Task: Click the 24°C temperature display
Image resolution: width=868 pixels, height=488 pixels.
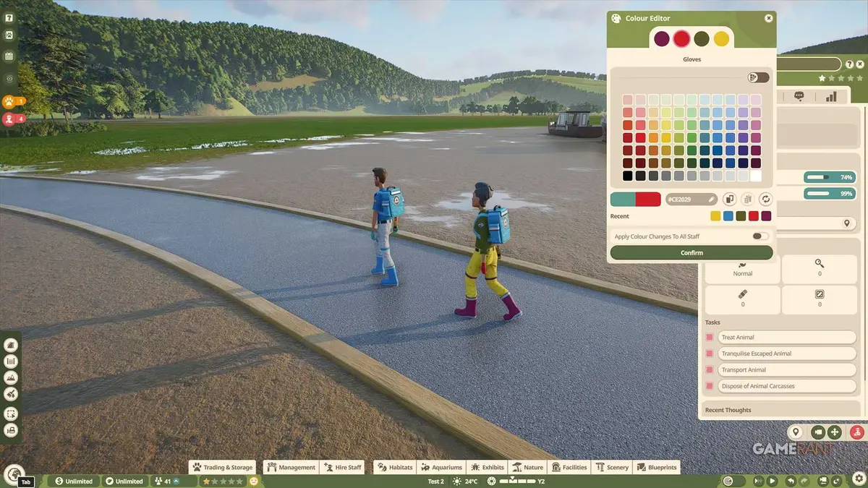Action: click(x=466, y=481)
